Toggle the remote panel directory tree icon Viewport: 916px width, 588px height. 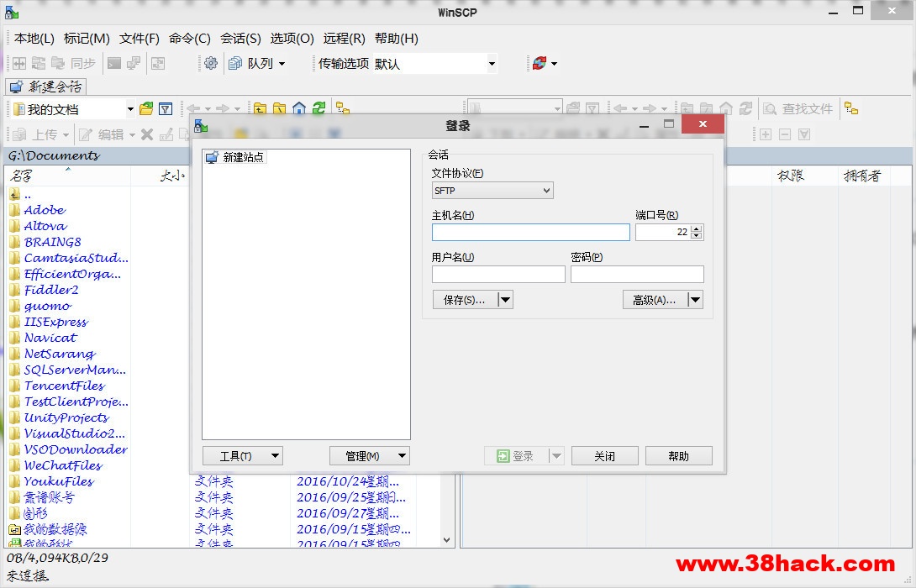click(852, 108)
